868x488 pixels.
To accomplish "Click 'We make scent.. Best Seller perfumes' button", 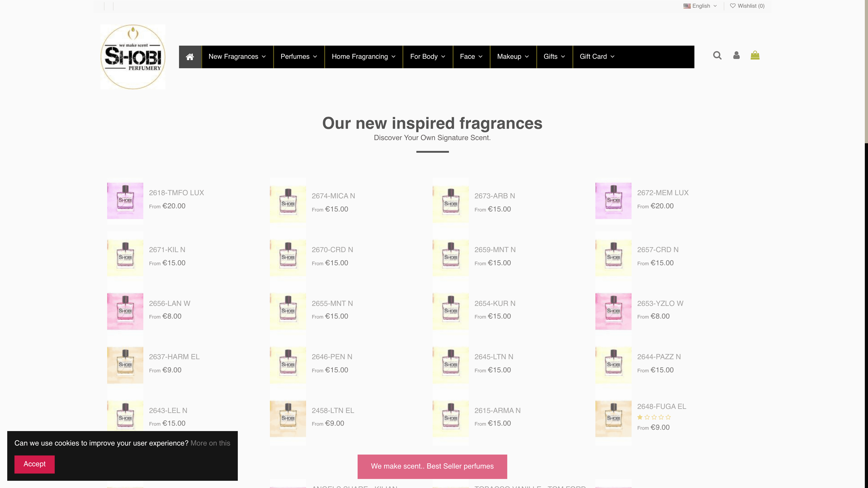I will [x=432, y=466].
